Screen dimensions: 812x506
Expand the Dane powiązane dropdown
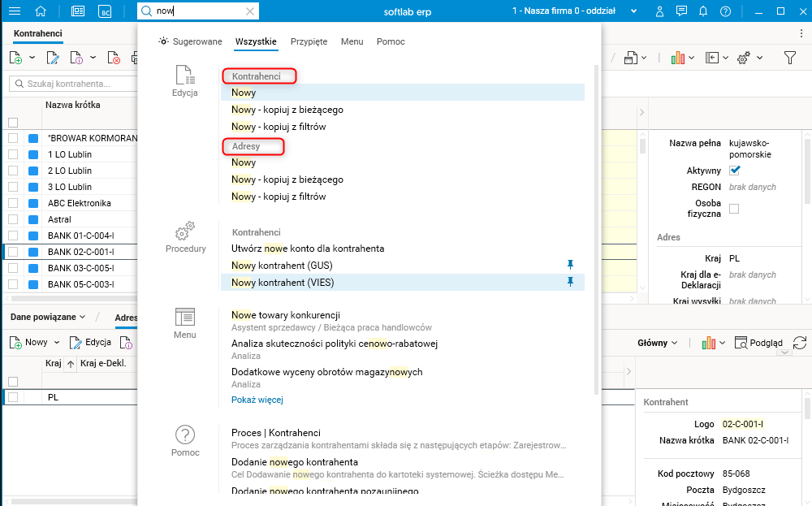pos(82,317)
